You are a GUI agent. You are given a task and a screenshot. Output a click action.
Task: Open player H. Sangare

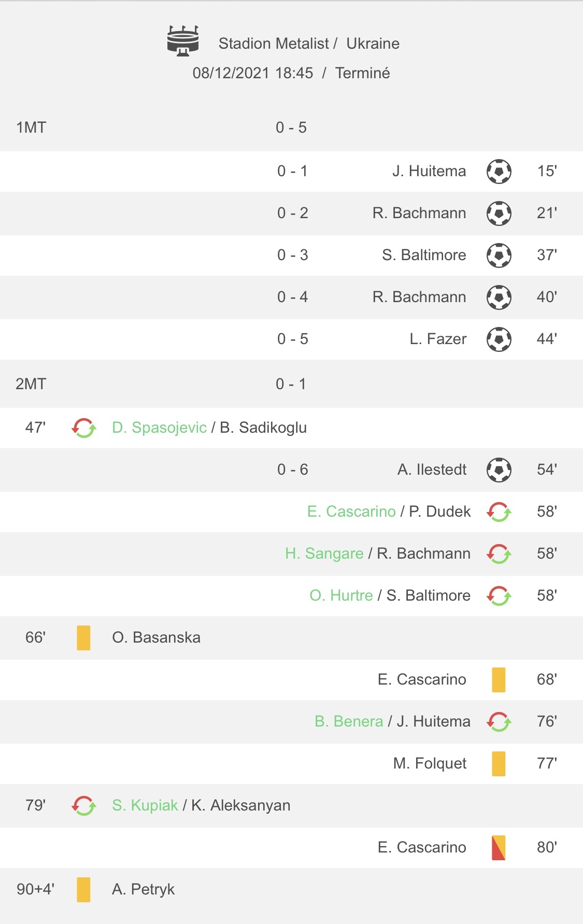click(324, 553)
